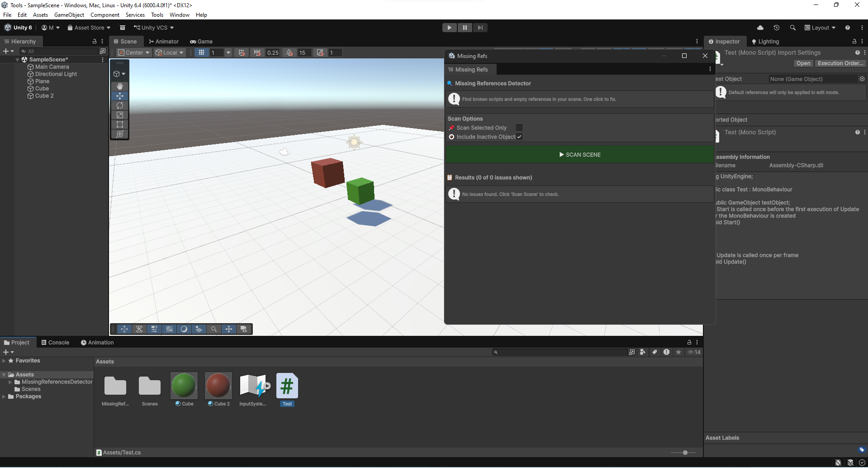Screen dimensions: 868x468
Task: Toggle grid snapping in Scene toolbar
Action: pos(242,53)
